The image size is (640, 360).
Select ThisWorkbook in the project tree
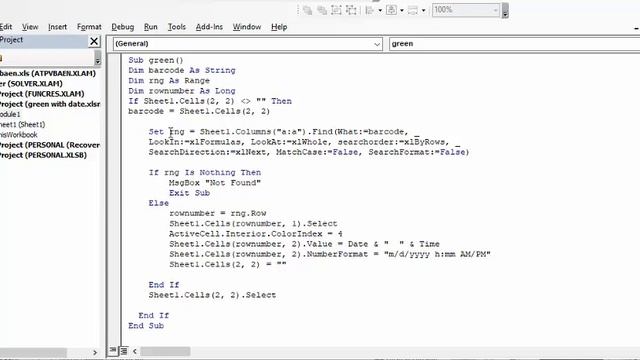(19, 135)
